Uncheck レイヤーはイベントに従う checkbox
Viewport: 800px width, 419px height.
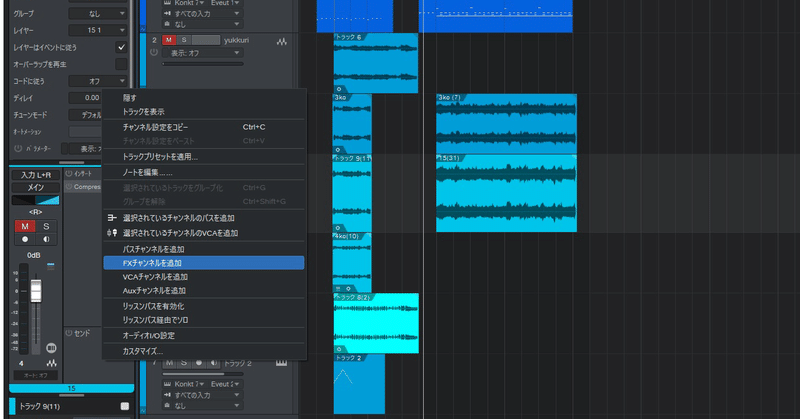121,47
